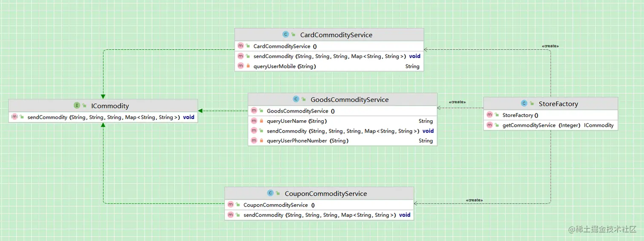644x241 pixels.
Task: Select the StoreFactory class header
Action: (x=551, y=104)
